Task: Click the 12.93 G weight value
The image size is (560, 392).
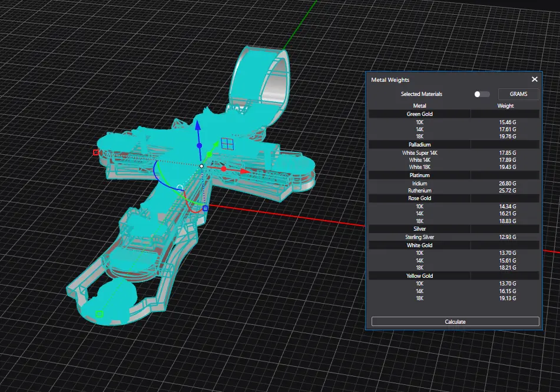Action: [x=508, y=237]
